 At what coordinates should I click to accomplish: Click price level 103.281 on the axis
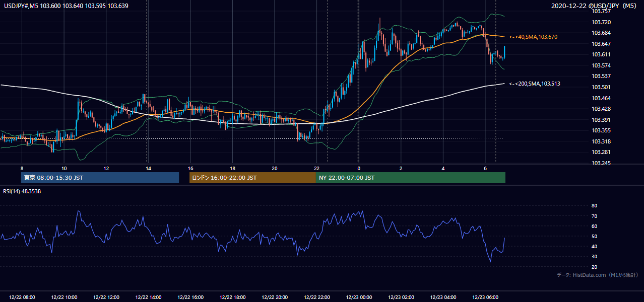(x=601, y=152)
